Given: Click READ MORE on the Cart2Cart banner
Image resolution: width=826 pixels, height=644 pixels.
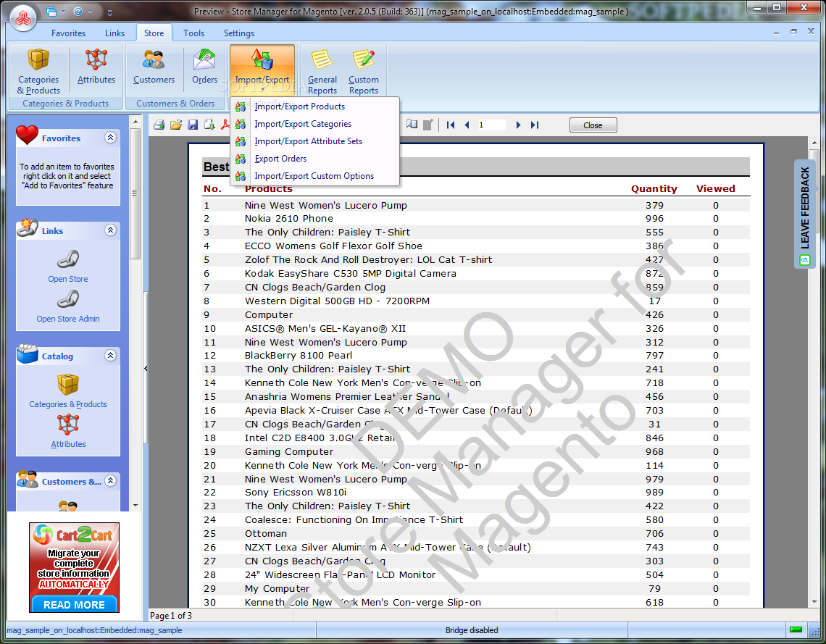Looking at the screenshot, I should pos(75,604).
